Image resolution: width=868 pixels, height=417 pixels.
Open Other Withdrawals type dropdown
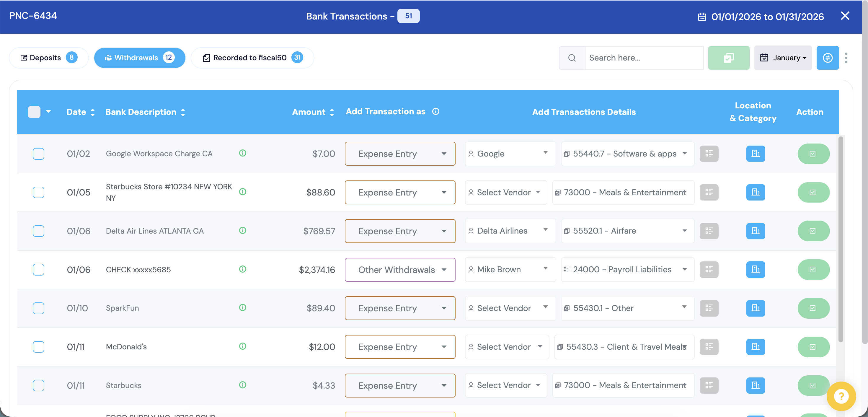400,270
